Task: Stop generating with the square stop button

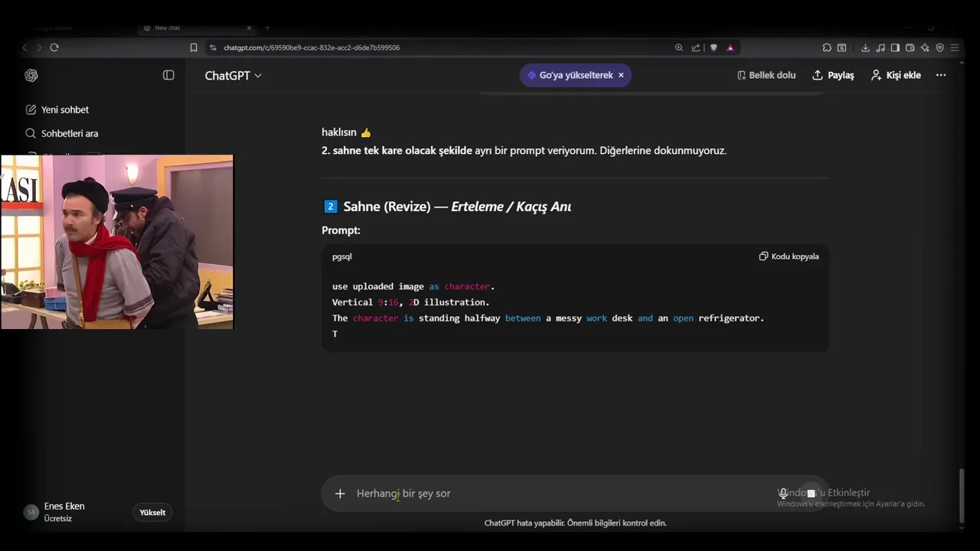Action: (x=811, y=494)
